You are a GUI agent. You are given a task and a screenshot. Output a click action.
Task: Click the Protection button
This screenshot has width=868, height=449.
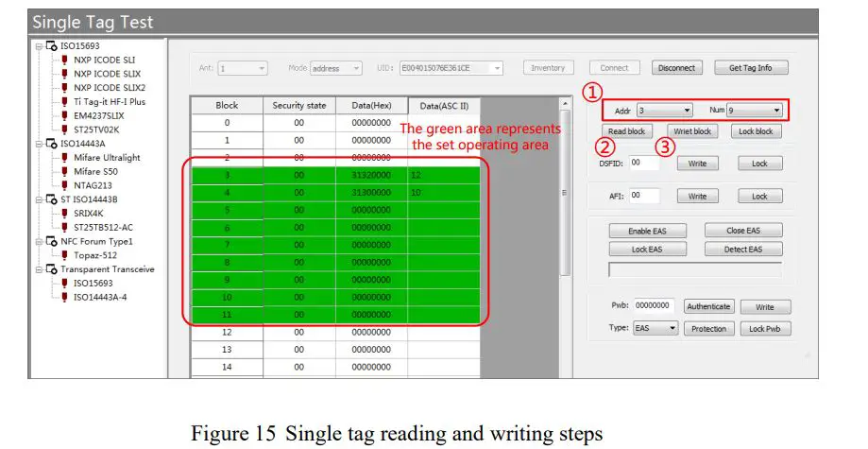tap(708, 329)
